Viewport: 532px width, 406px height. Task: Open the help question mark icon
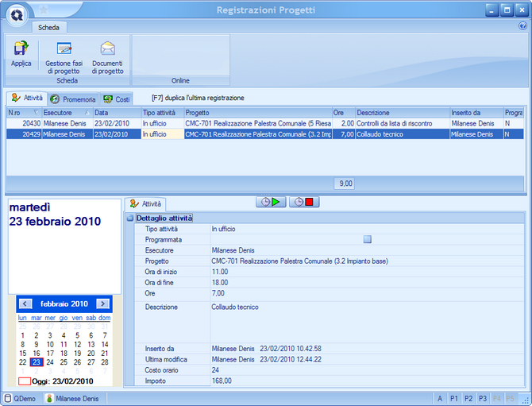click(522, 25)
